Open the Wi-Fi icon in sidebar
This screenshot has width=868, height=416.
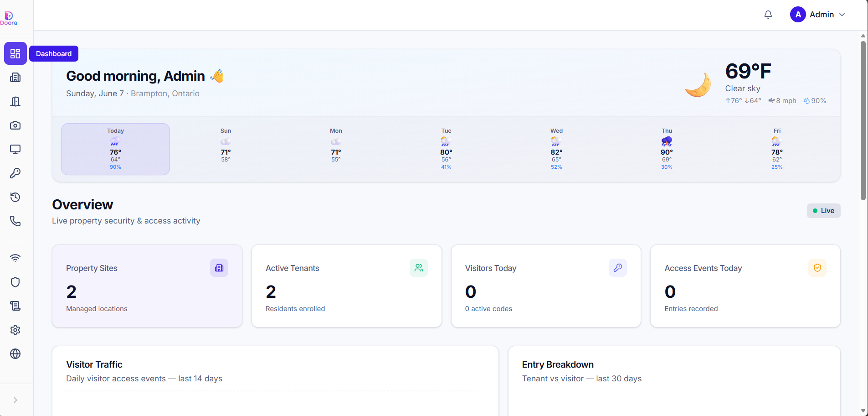pyautogui.click(x=15, y=258)
